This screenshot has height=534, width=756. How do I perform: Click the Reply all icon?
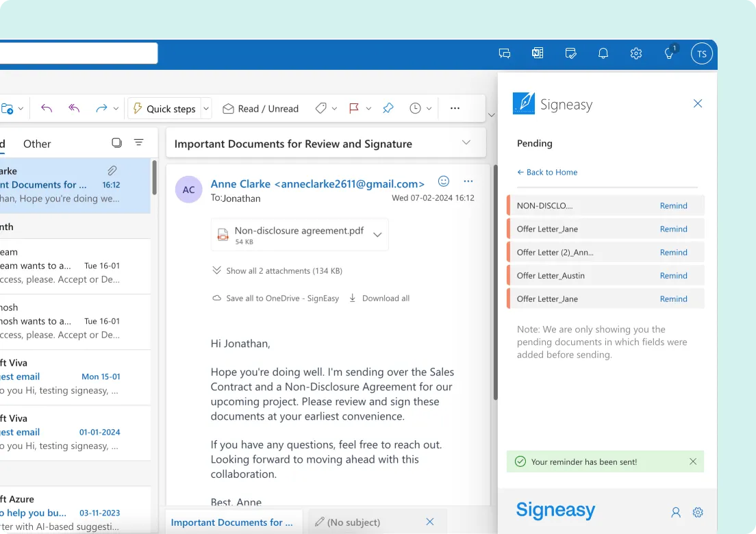tap(75, 108)
